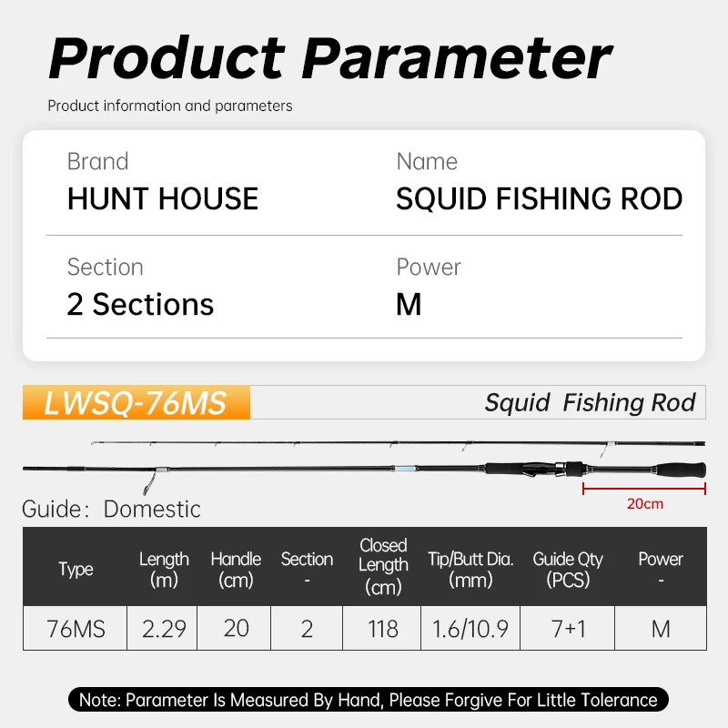This screenshot has width=728, height=728.
Task: Click the Tip/Butt Dia. (mm) header
Action: tap(470, 569)
